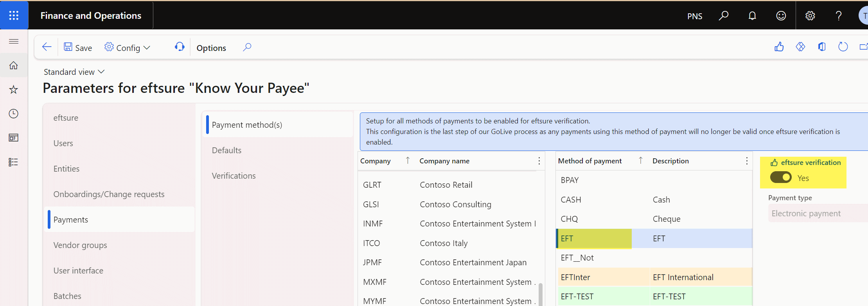
Task: Open the Company grid options menu
Action: [x=539, y=161]
